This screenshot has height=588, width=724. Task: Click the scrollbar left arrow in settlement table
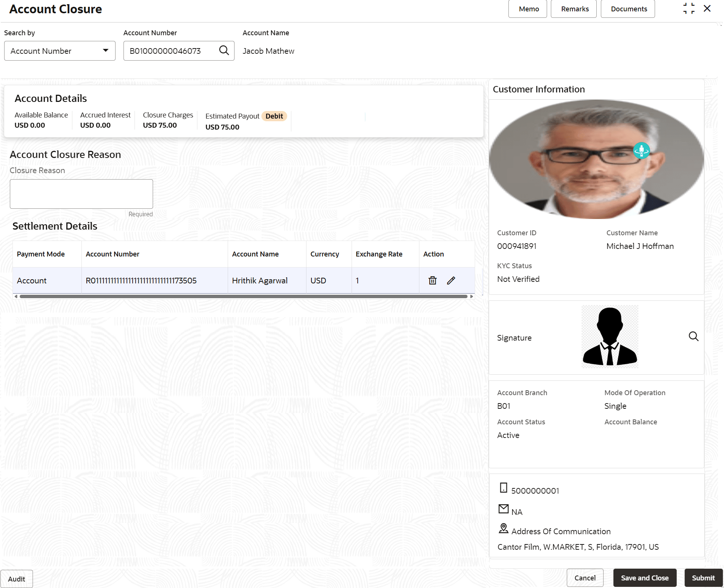click(16, 297)
